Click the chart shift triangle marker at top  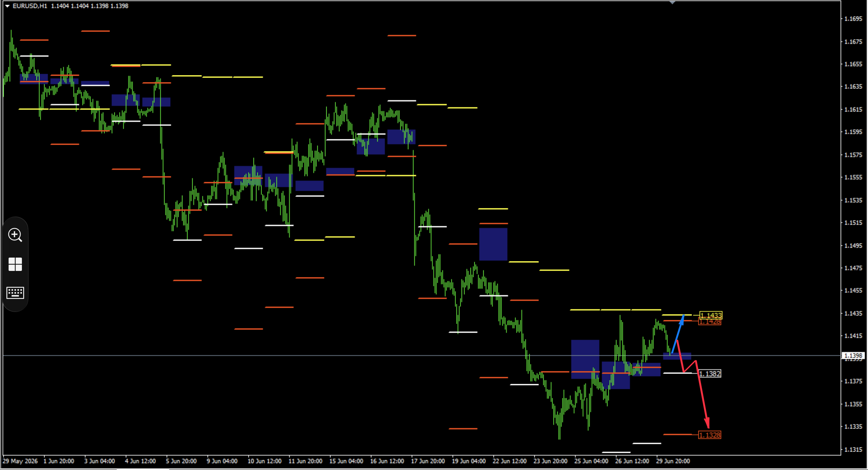coord(672,2)
